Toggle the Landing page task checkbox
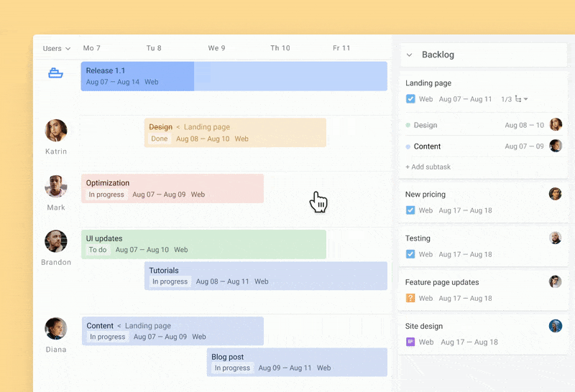 point(410,99)
